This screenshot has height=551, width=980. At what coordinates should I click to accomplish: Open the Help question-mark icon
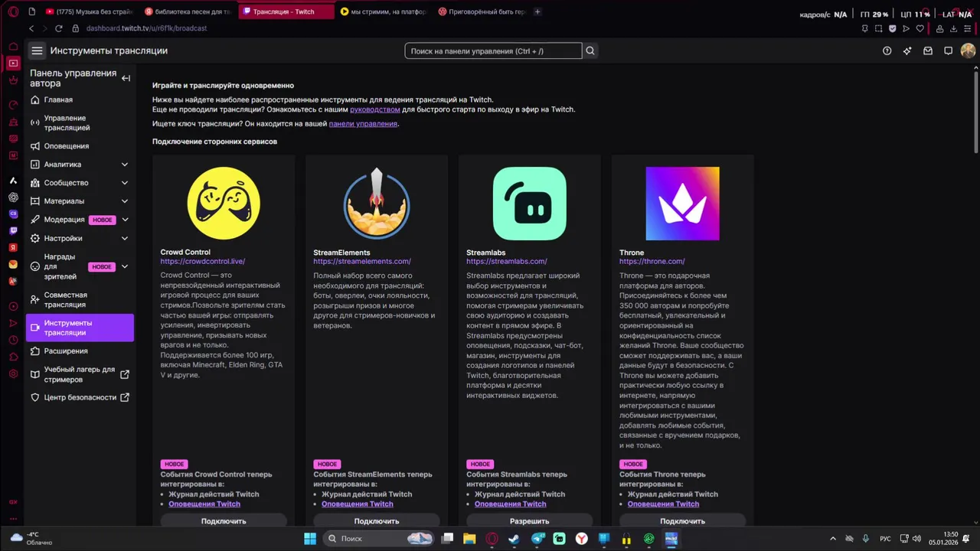point(887,51)
